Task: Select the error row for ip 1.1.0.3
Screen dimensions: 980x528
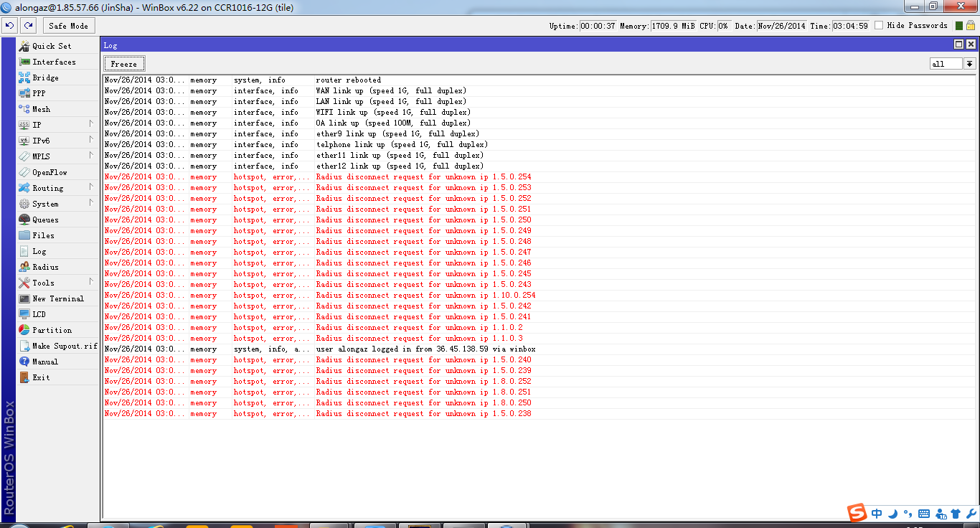Action: pos(539,339)
